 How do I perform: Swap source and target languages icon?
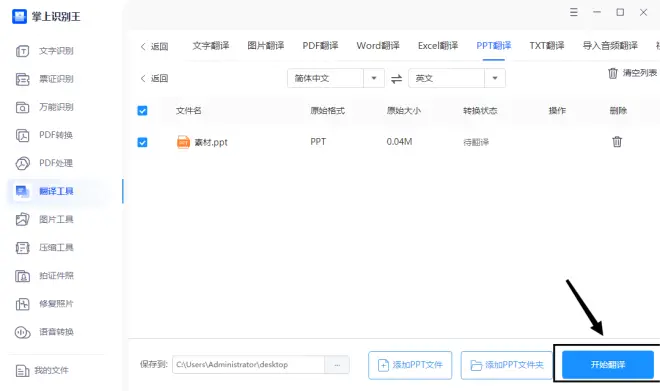[397, 78]
